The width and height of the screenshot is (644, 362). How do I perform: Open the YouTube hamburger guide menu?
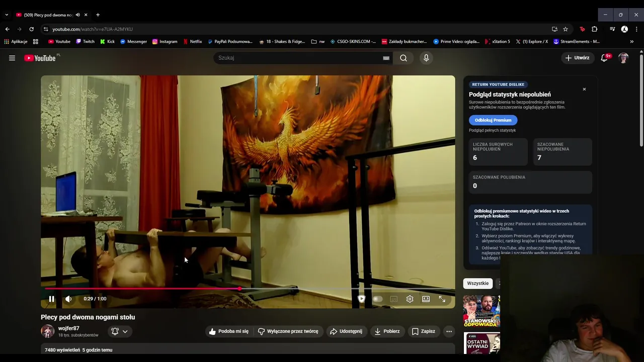[x=12, y=58]
